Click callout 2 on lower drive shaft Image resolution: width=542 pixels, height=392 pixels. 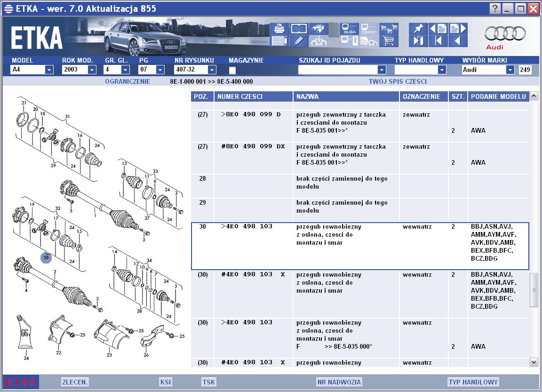[x=55, y=272]
